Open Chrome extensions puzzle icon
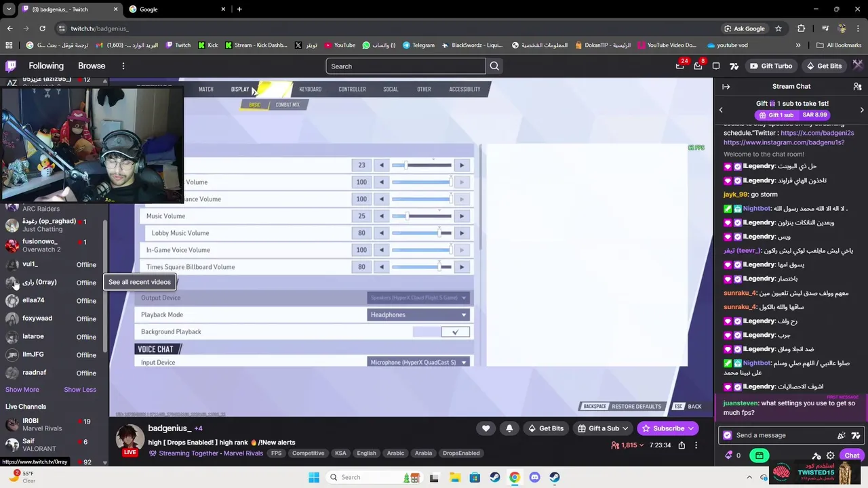Image resolution: width=868 pixels, height=488 pixels. [x=801, y=28]
